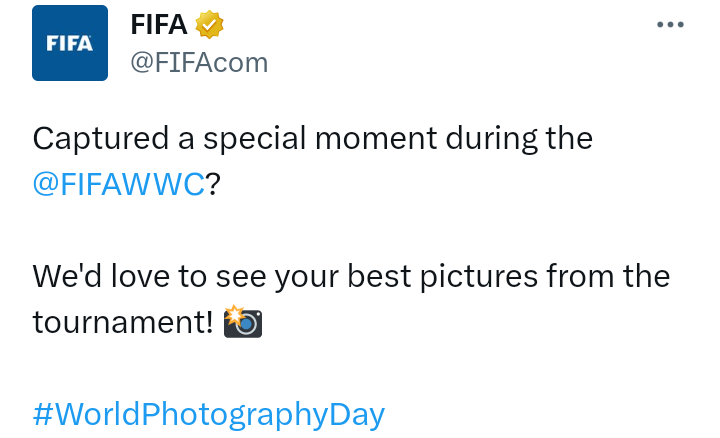The height and width of the screenshot is (438, 720).
Task: Click the word "tournament!" in the tweet
Action: pyautogui.click(x=124, y=322)
